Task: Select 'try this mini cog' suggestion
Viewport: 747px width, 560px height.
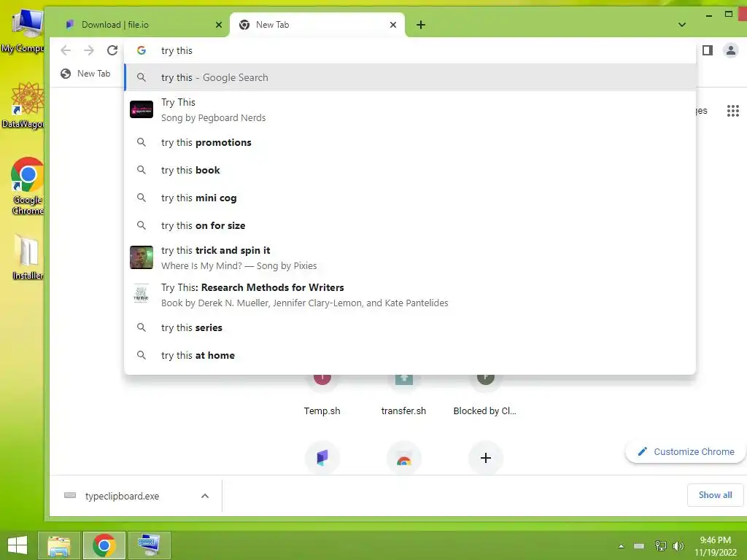Action: pos(410,198)
